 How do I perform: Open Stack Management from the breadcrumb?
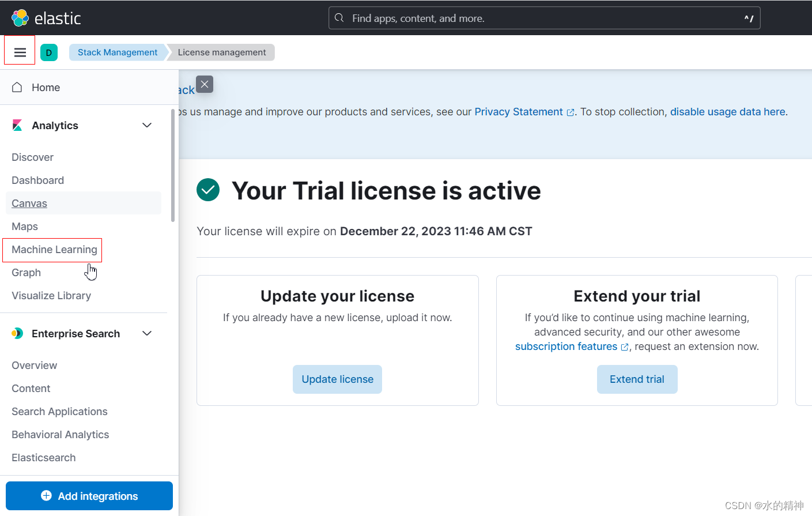click(117, 52)
